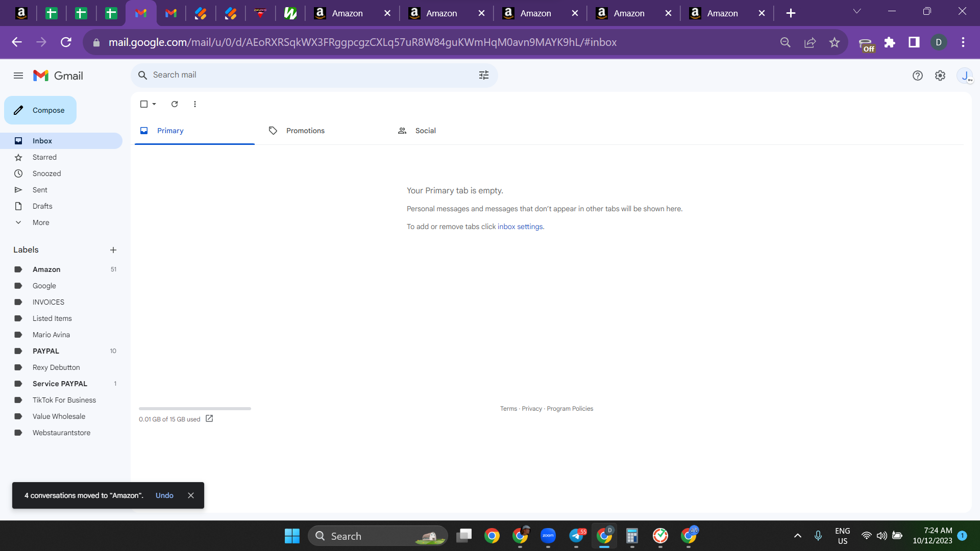The width and height of the screenshot is (980, 551).
Task: Open the Value Wholesale label
Action: click(61, 416)
